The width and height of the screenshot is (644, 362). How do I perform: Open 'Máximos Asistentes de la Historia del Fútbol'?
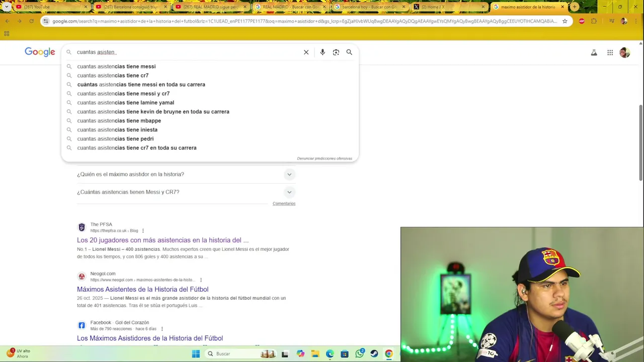click(142, 290)
